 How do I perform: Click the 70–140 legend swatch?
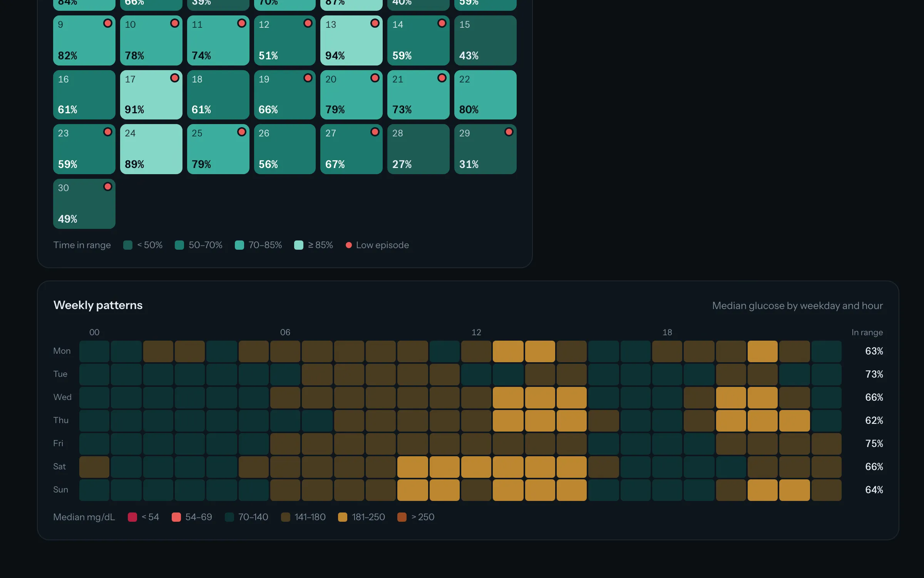pos(229,517)
